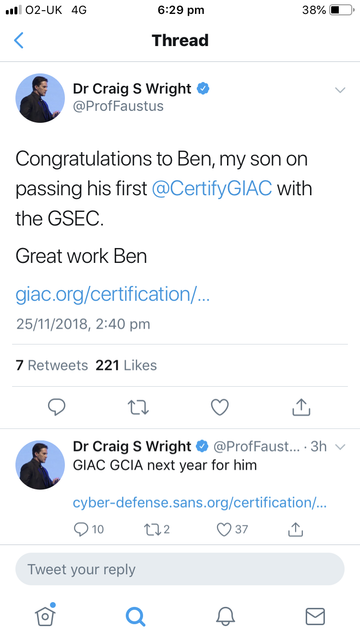This screenshot has width=360, height=640.
Task: Like the main tweet with heart icon
Action: [x=220, y=407]
